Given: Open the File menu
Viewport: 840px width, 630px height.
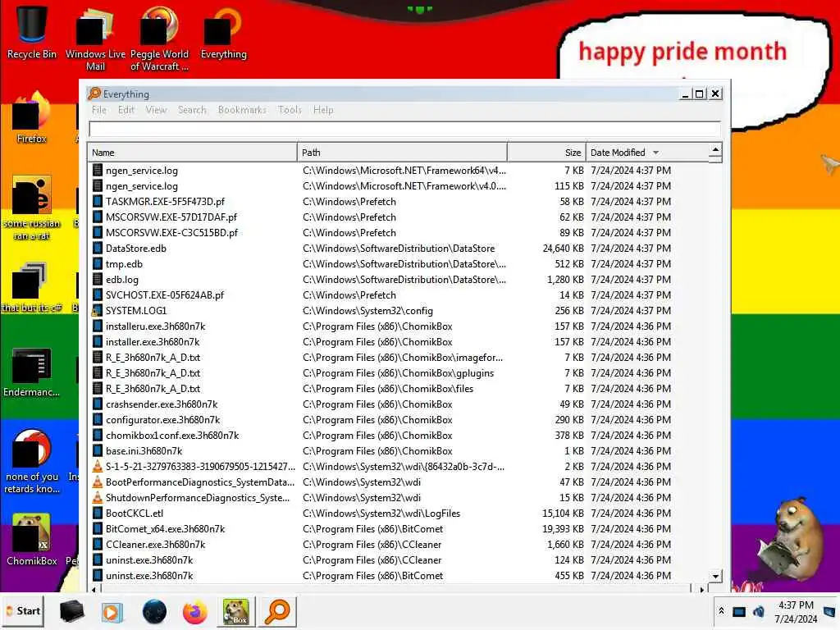Looking at the screenshot, I should [99, 110].
